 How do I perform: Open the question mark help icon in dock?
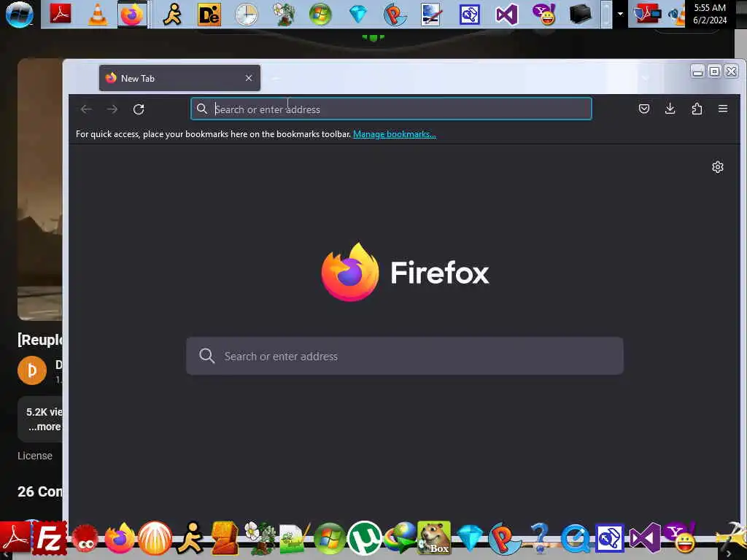click(539, 539)
